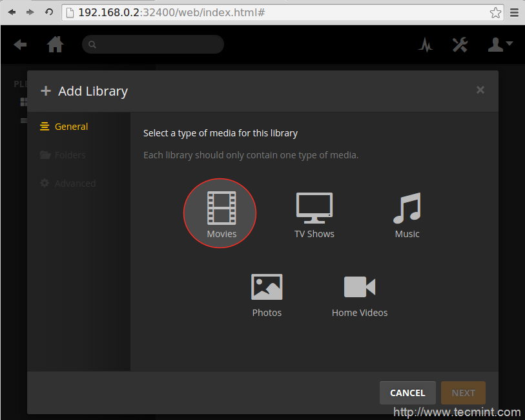Open the Folders tab
The height and width of the screenshot is (420, 525).
(70, 155)
